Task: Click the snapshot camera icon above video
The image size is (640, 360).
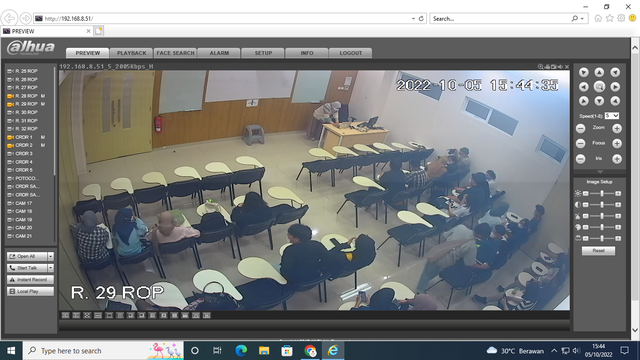Action: pos(553,67)
